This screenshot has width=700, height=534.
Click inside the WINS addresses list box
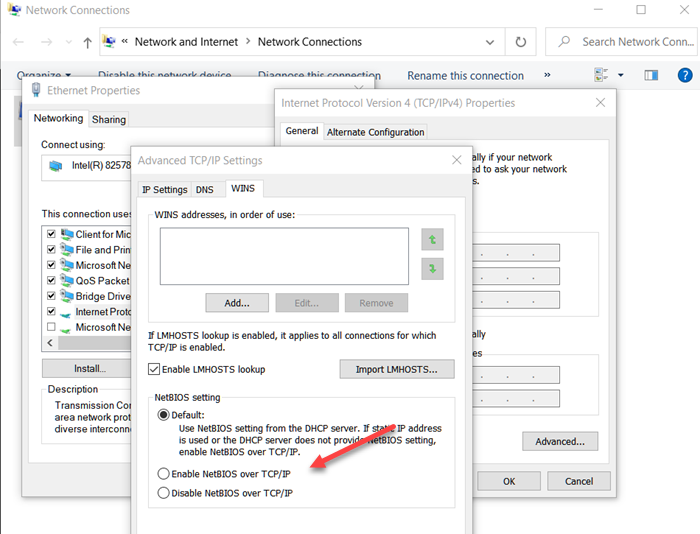(x=284, y=256)
